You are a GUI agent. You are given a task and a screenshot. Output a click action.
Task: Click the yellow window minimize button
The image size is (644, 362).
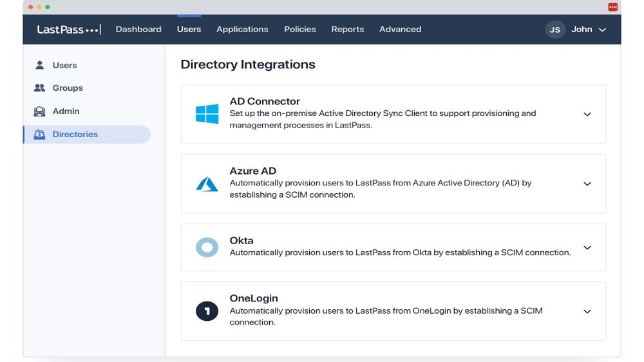[x=39, y=7]
